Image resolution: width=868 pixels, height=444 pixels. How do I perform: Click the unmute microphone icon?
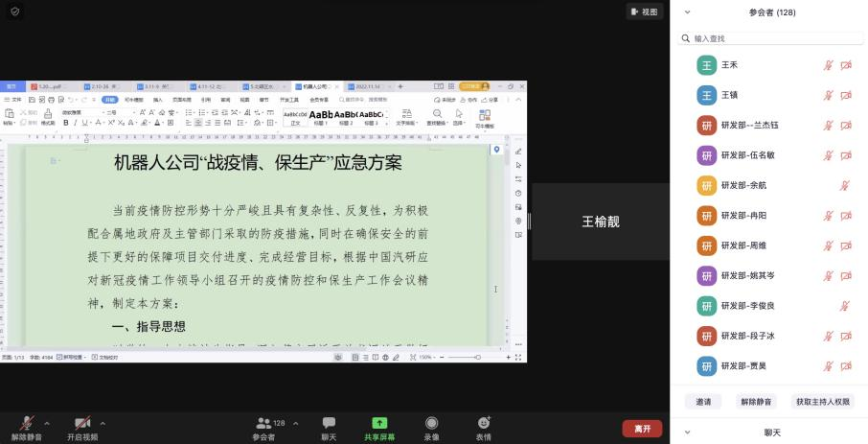(28, 422)
